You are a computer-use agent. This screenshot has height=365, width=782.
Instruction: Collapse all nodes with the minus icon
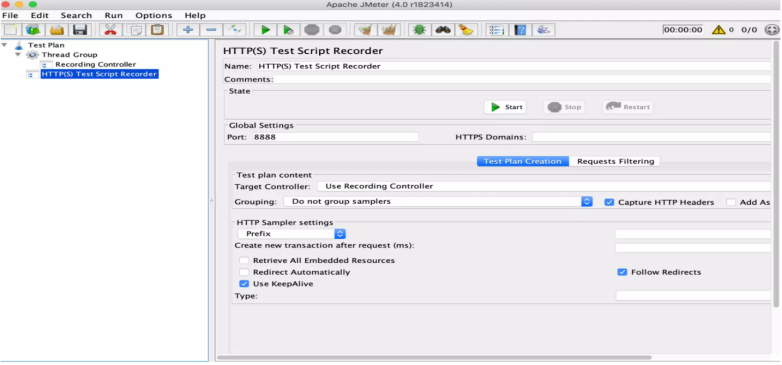(x=211, y=30)
